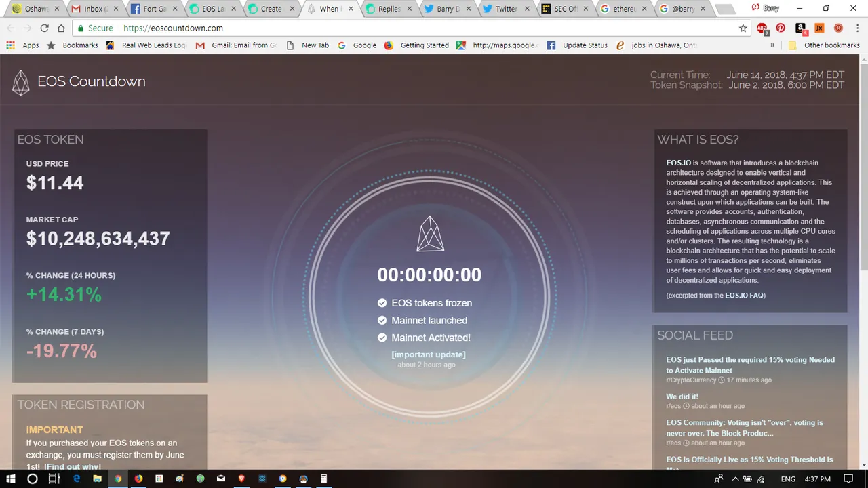The height and width of the screenshot is (488, 868).
Task: Open 'EOS just Passed the required 15%' post
Action: click(x=751, y=365)
